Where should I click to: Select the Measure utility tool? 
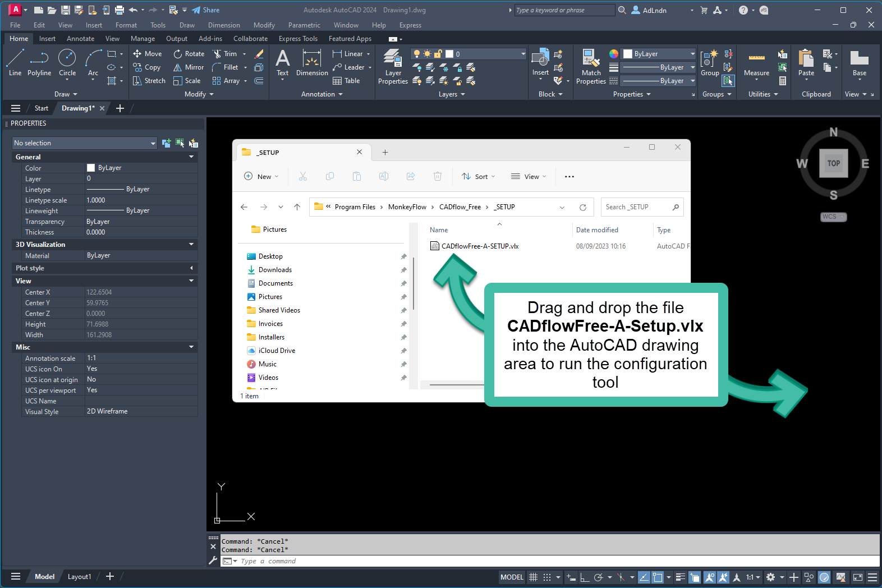point(756,63)
